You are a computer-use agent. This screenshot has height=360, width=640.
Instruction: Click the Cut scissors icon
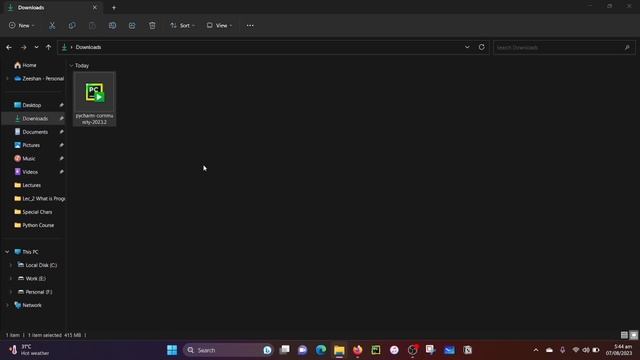coord(52,25)
